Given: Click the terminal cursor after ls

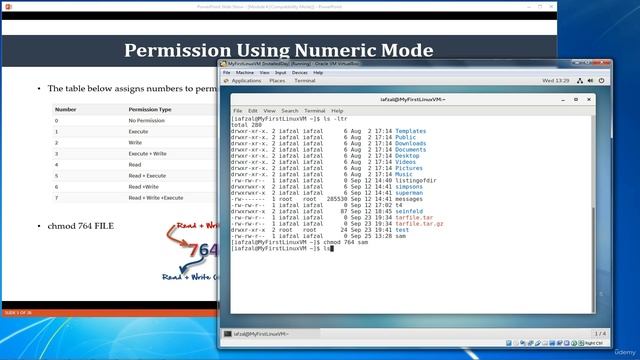Looking at the screenshot, I should tap(332, 248).
